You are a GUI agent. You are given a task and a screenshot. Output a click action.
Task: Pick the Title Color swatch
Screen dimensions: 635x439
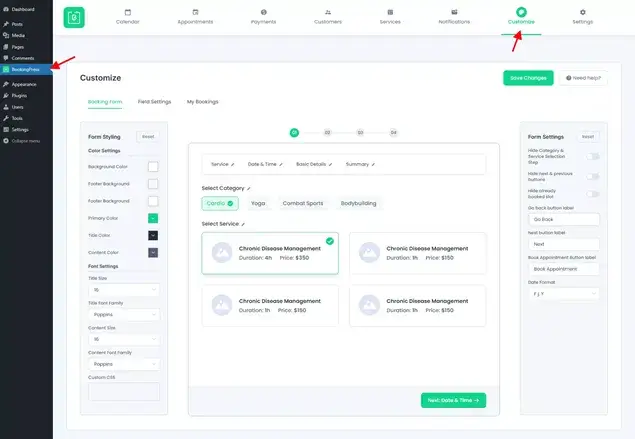[x=153, y=235]
